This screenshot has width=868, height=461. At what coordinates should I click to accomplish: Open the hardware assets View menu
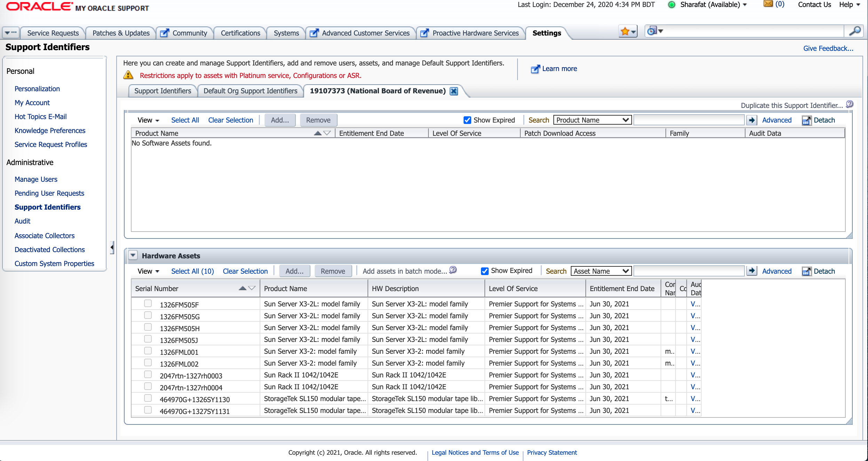pyautogui.click(x=148, y=271)
